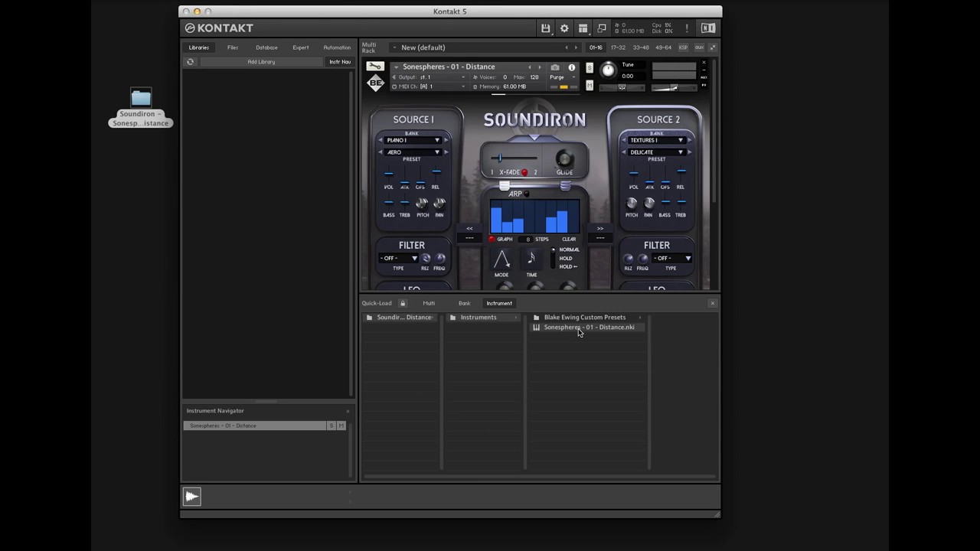The width and height of the screenshot is (980, 551).
Task: Click the rack minimize arrows icon
Action: [713, 47]
